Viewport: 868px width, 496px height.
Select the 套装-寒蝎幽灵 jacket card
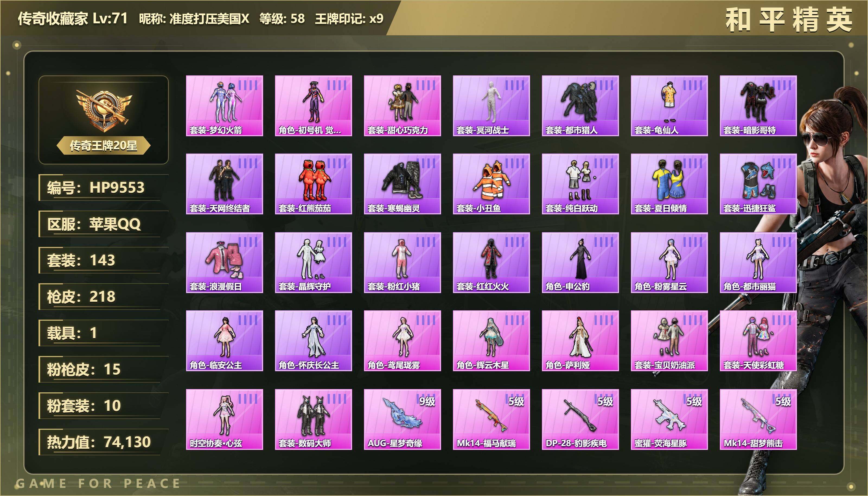pos(402,184)
